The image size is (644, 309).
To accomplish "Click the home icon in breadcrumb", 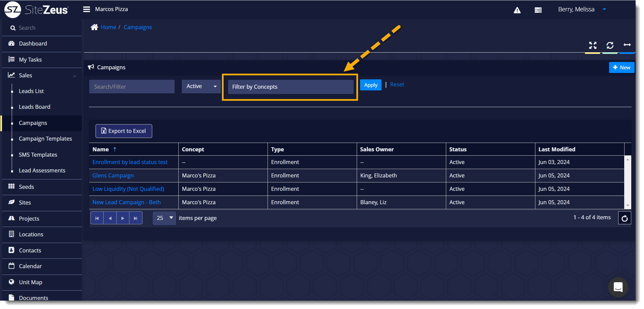I will pyautogui.click(x=94, y=27).
